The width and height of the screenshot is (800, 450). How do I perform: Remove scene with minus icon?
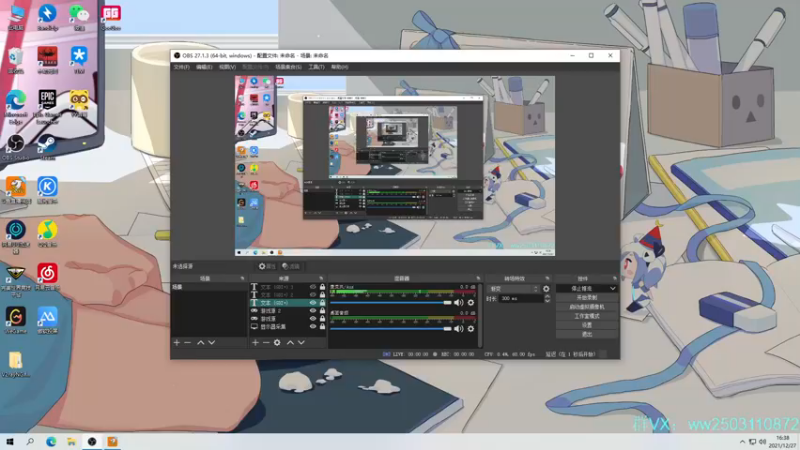click(x=187, y=342)
